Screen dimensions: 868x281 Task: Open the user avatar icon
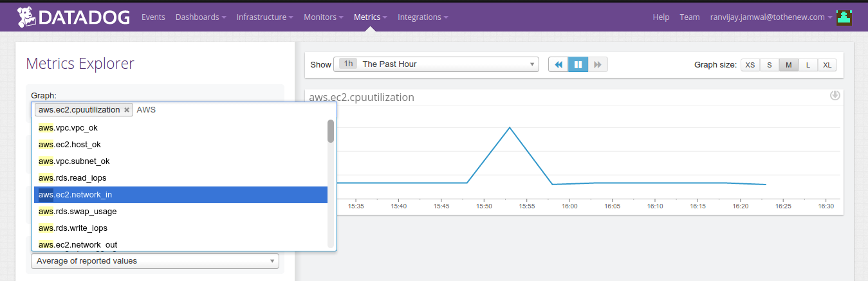[844, 17]
